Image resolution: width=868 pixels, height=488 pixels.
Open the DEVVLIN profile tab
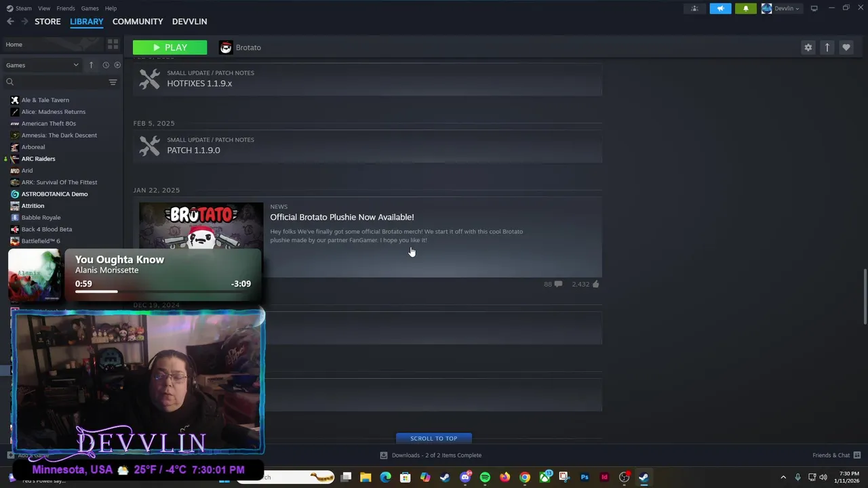[x=189, y=22]
